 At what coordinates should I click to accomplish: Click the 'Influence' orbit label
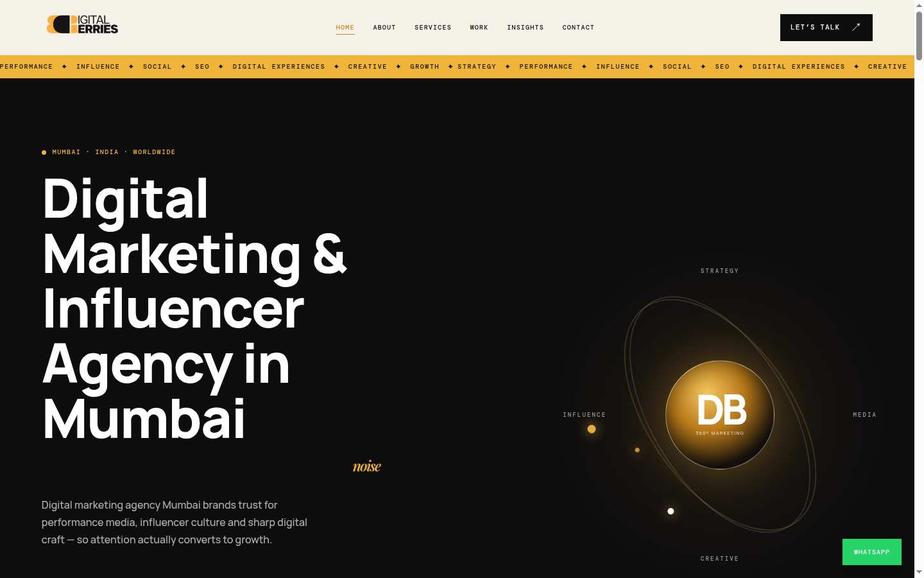pyautogui.click(x=585, y=415)
